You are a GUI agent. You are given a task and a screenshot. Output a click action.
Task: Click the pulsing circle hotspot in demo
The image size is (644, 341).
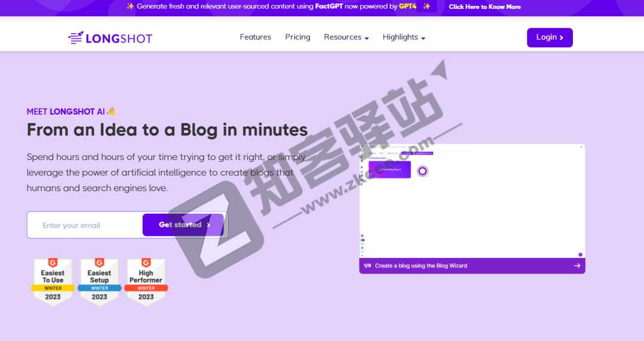pos(422,171)
